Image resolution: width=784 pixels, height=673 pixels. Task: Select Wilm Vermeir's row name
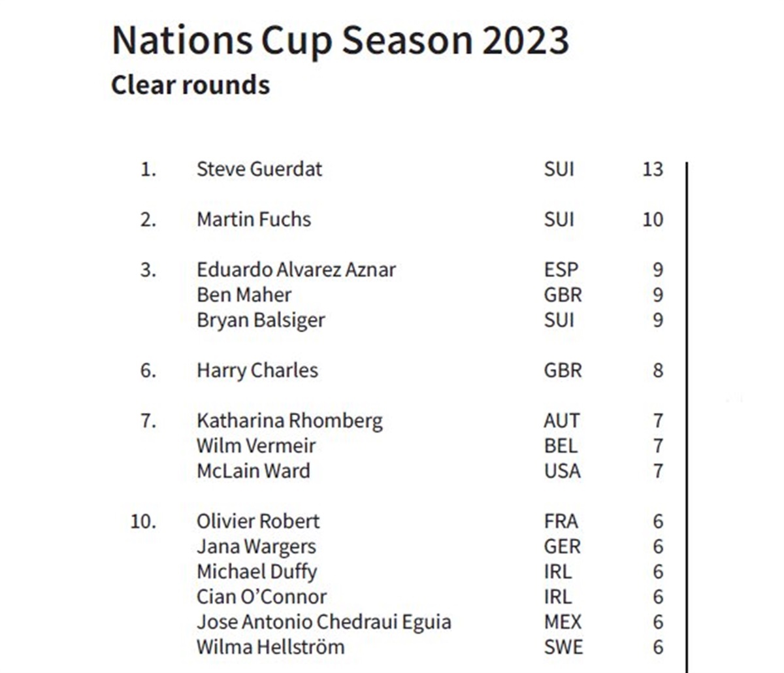click(256, 446)
